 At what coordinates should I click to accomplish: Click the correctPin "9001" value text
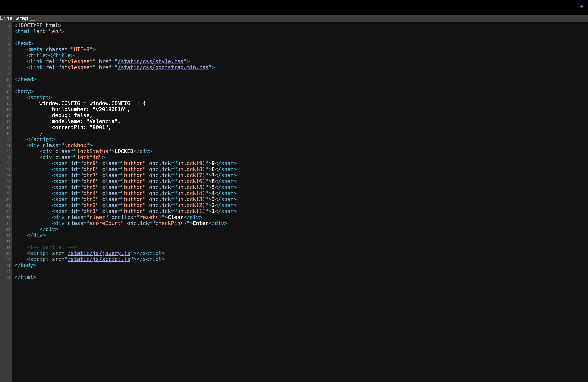99,127
